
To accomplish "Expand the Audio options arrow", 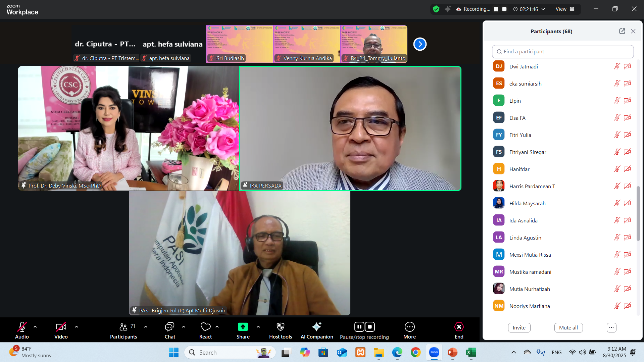I will point(35,327).
